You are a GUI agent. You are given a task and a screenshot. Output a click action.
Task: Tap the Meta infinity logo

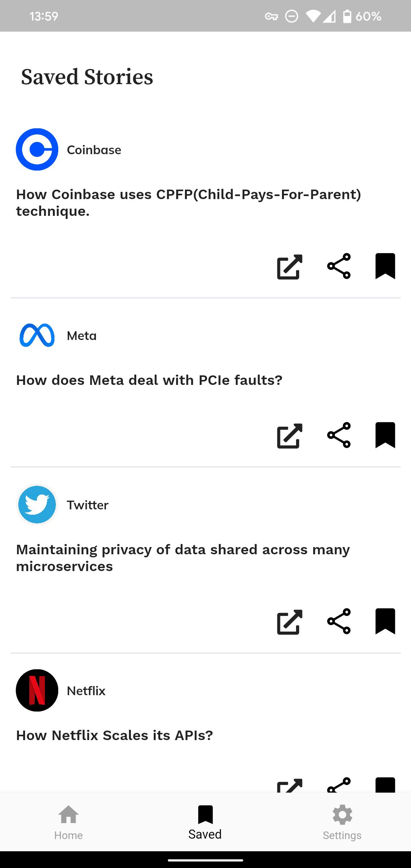[x=37, y=335]
